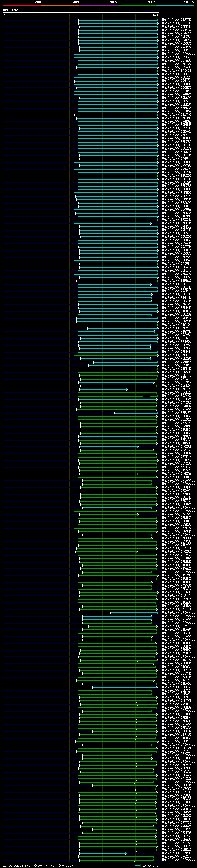The width and height of the screenshot is (197, 868).
Task: Select the UniRef100_C5MRG1 label
Action: coord(176,199)
